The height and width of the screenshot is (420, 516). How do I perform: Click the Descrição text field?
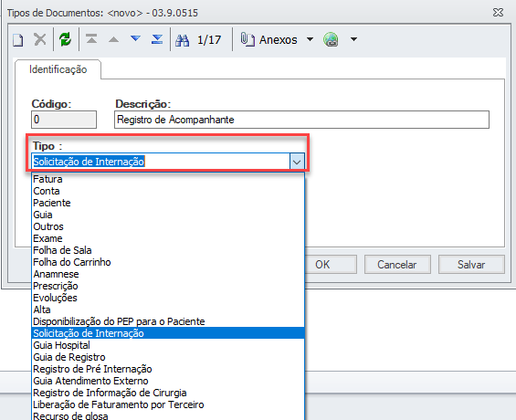[x=301, y=120]
